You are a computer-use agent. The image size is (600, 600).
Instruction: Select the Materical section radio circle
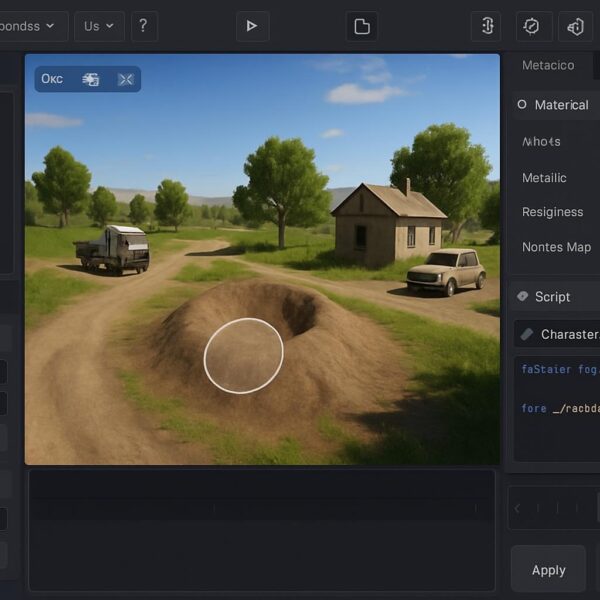tap(522, 104)
